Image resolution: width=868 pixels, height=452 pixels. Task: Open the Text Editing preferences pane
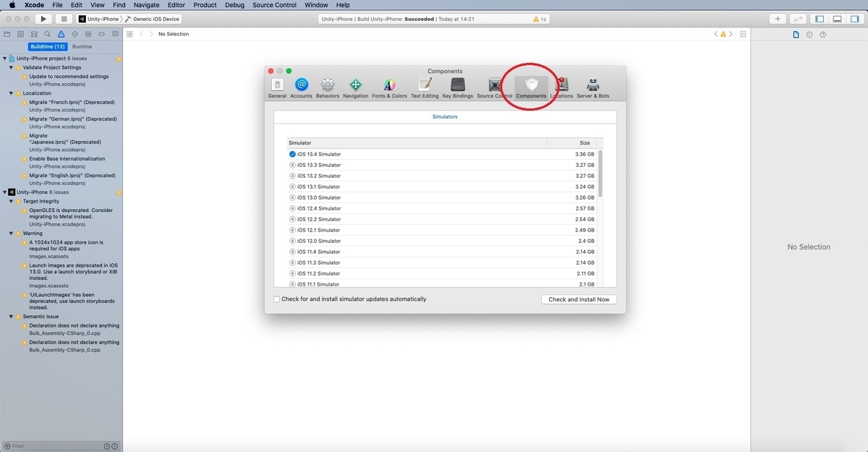tap(425, 88)
